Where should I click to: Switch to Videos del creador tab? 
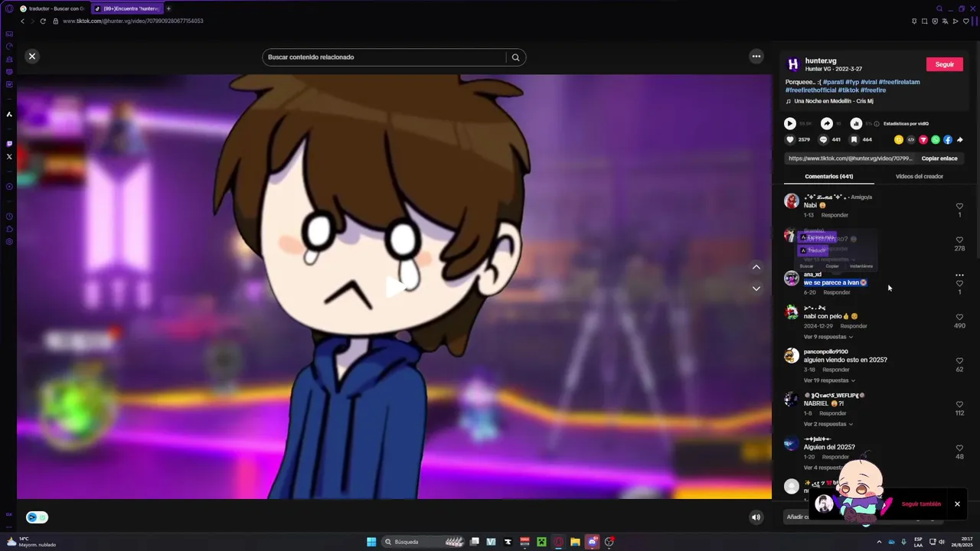coord(919,176)
